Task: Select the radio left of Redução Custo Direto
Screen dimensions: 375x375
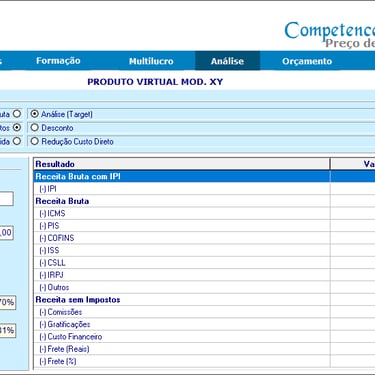Action: (x=34, y=141)
